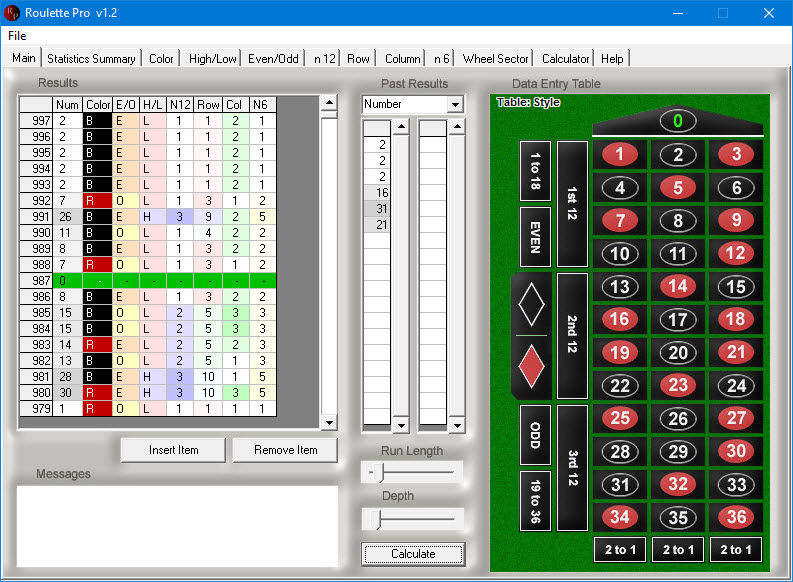The width and height of the screenshot is (793, 582).
Task: Open the Number dropdown under Past Results
Action: tap(455, 105)
